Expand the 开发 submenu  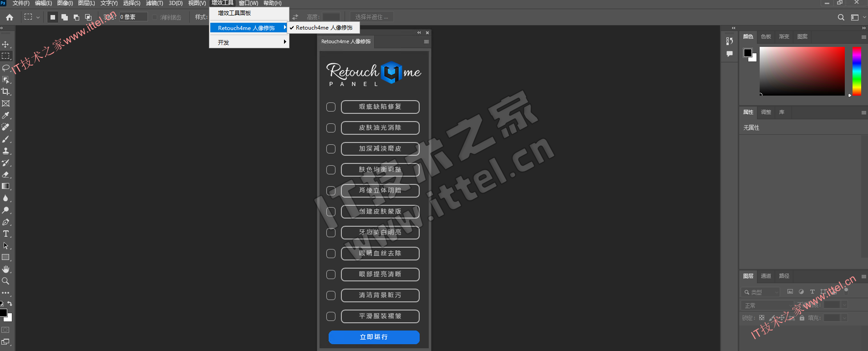coord(249,42)
